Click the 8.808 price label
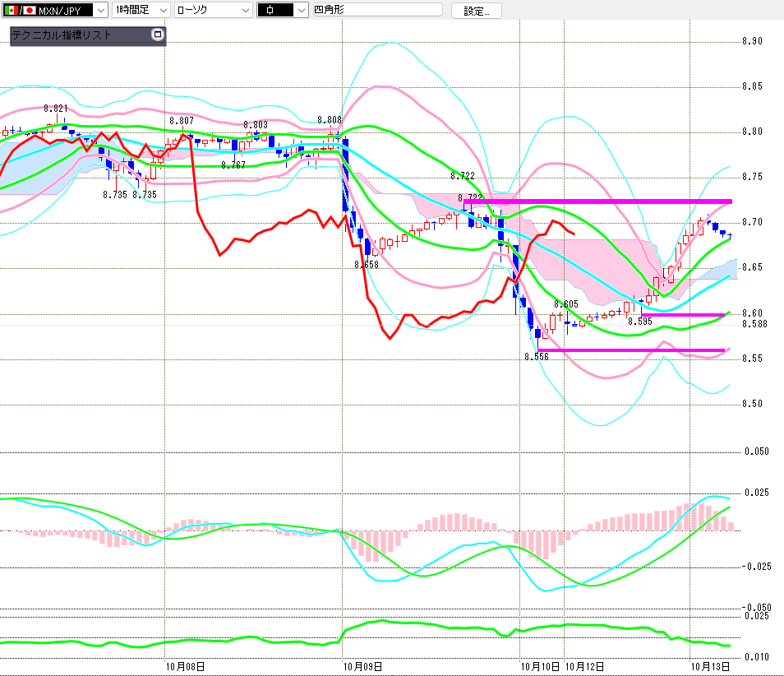This screenshot has height=676, width=784. click(x=330, y=120)
